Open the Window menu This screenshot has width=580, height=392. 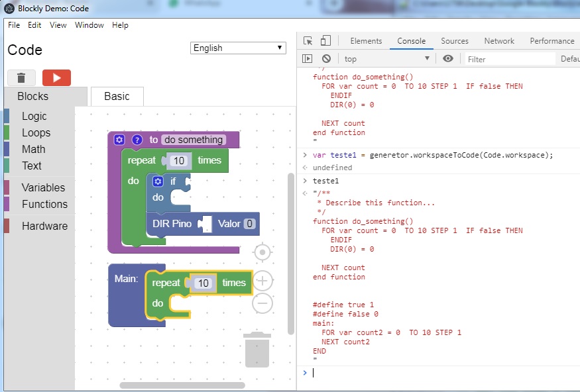coord(89,25)
